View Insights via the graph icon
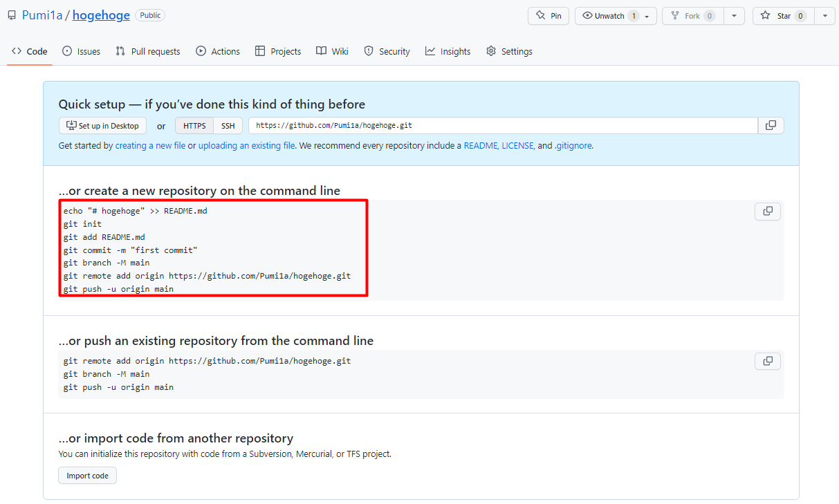Viewport: 839px width, 504px height. coord(430,50)
